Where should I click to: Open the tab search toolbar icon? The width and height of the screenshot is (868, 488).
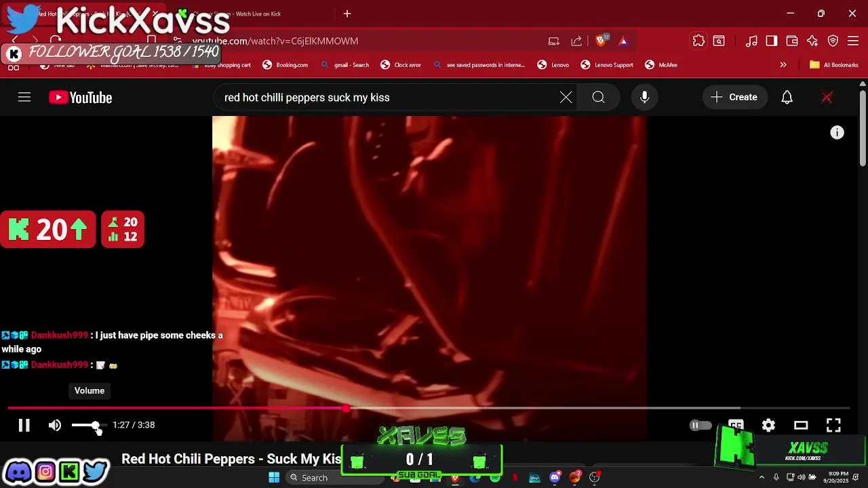(719, 41)
